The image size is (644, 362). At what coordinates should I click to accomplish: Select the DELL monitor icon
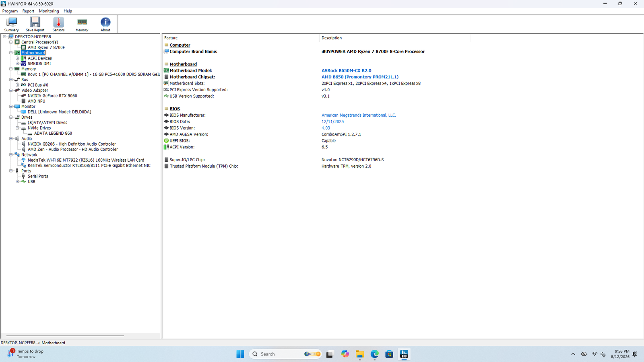coord(23,112)
